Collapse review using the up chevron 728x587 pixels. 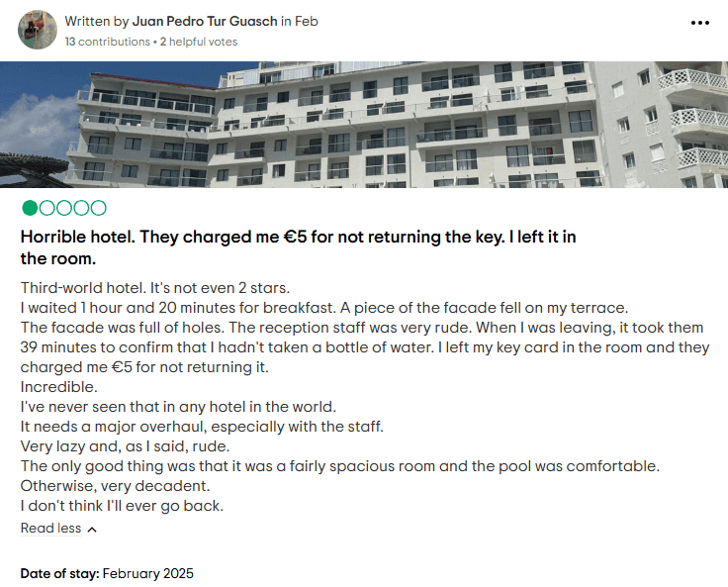[92, 530]
